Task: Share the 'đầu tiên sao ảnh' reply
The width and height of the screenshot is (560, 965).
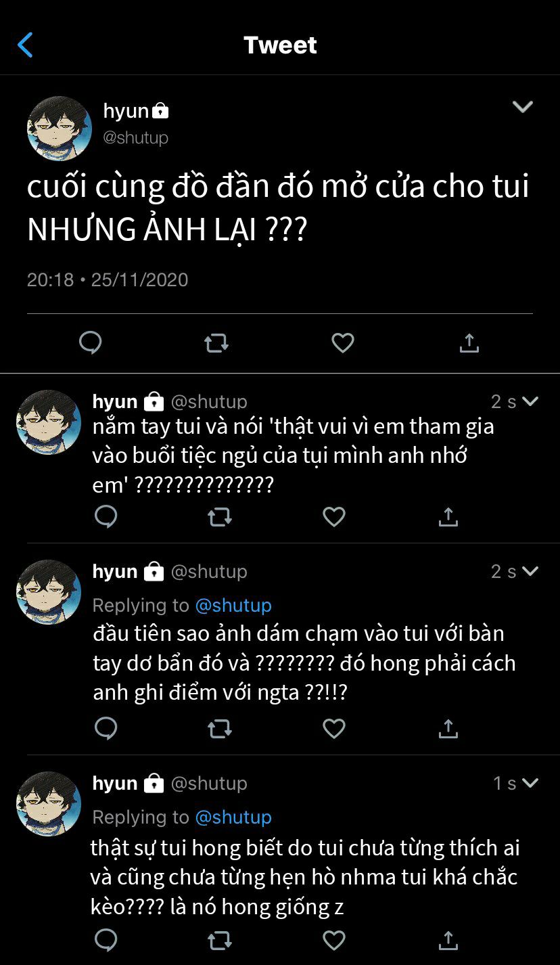Action: coord(448,729)
